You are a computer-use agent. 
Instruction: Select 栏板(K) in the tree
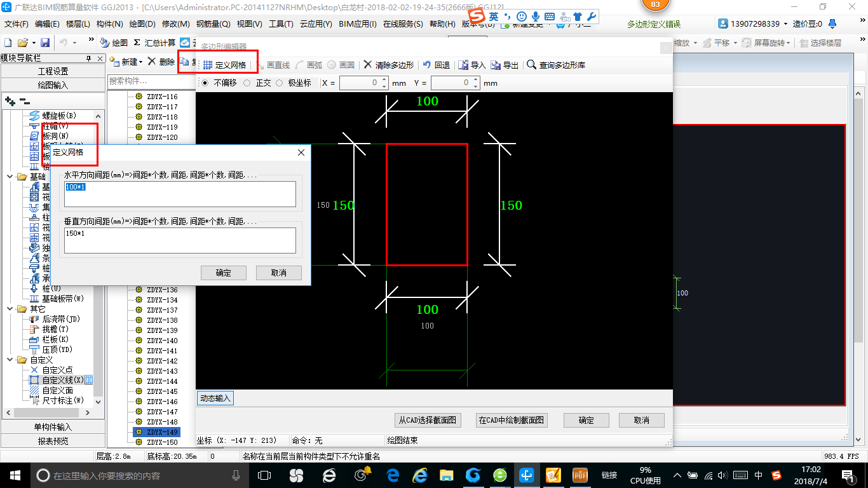coord(49,339)
